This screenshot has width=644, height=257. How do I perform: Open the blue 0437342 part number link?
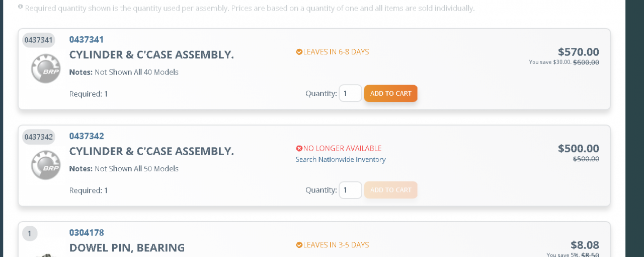[x=87, y=137]
